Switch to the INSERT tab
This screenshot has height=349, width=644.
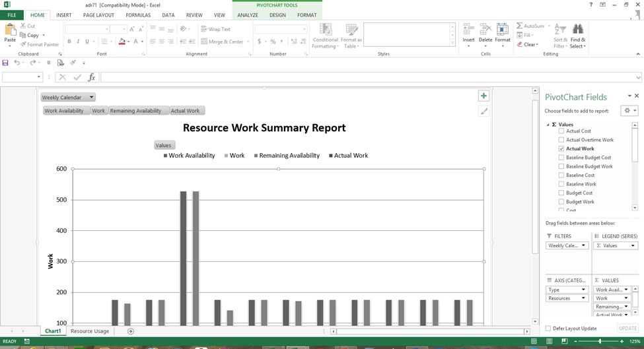click(63, 15)
